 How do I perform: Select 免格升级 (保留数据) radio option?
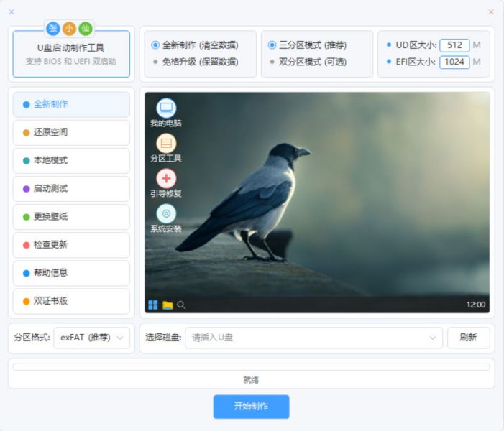[196, 62]
